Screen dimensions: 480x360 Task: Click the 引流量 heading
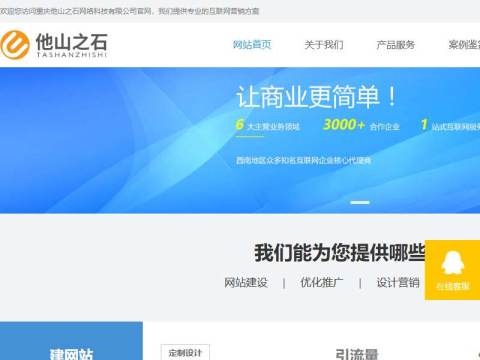coord(357,354)
